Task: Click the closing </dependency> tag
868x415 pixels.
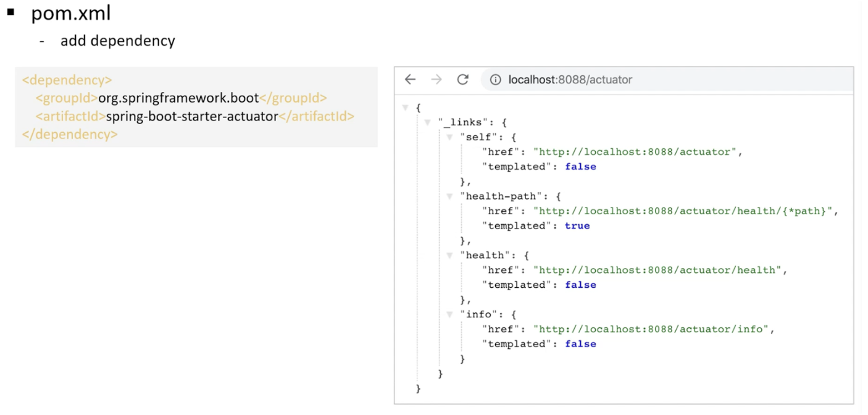Action: [x=70, y=134]
